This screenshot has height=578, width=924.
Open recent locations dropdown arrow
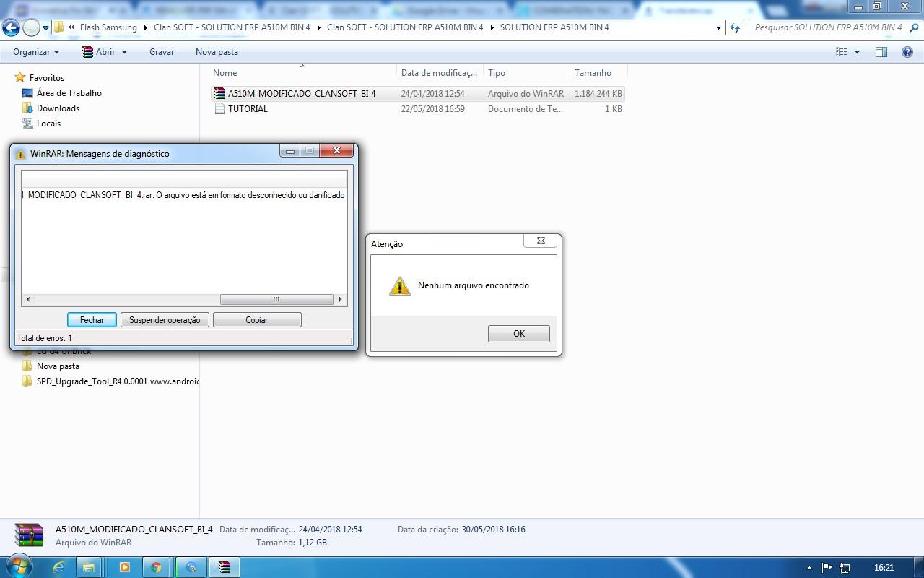(x=45, y=28)
